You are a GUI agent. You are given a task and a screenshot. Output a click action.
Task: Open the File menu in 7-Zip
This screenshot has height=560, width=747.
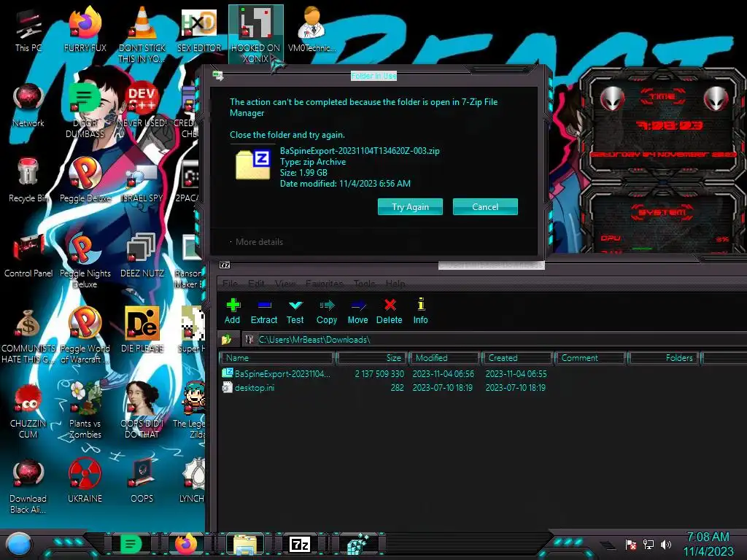(x=230, y=284)
